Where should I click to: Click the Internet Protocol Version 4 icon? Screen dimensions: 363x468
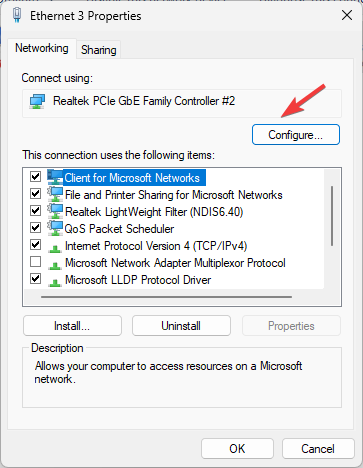(x=55, y=248)
